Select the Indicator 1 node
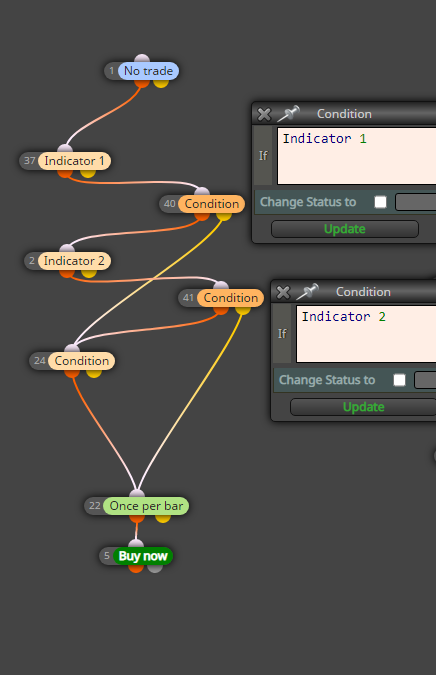 click(x=74, y=161)
